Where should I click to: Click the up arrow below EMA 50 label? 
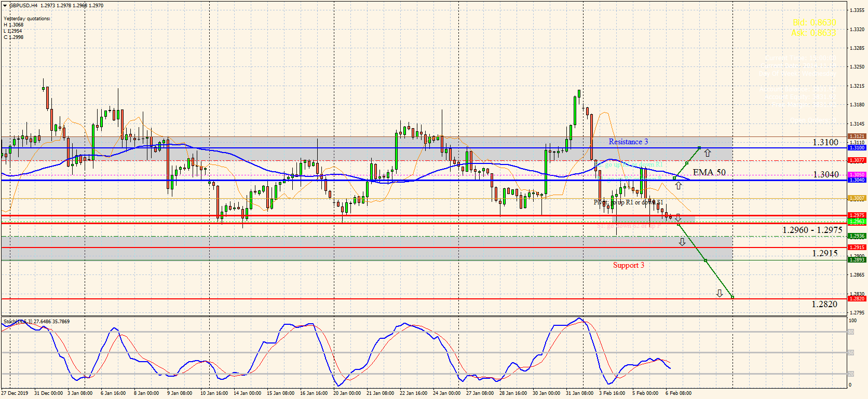coord(678,185)
